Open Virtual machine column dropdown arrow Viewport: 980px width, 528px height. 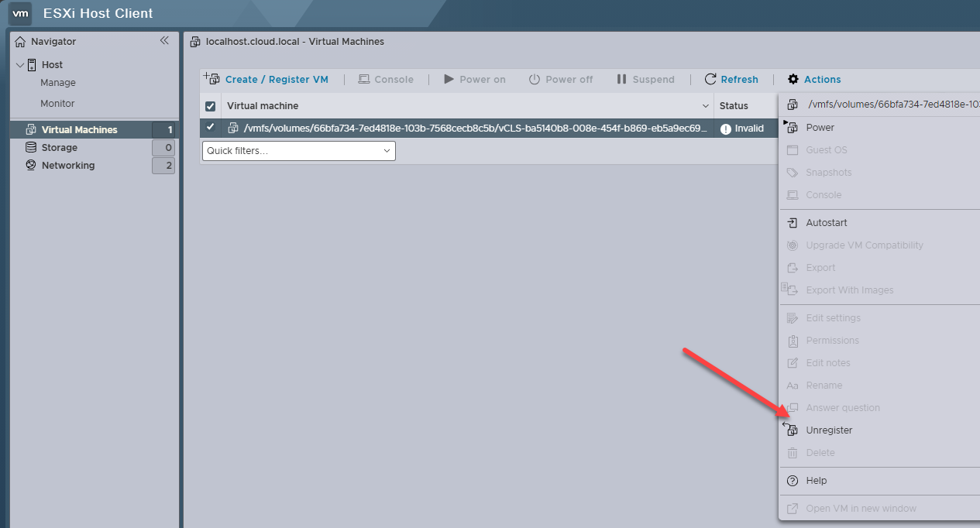pos(706,106)
